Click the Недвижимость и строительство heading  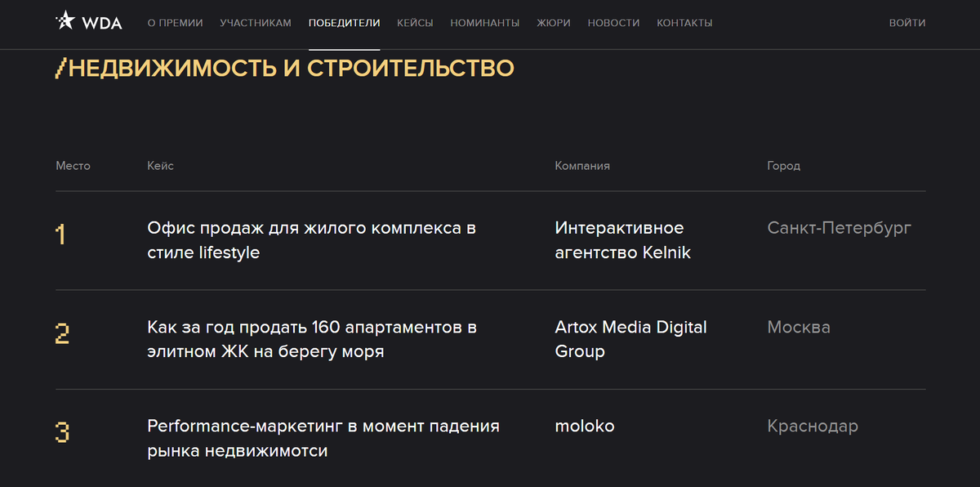[x=284, y=68]
